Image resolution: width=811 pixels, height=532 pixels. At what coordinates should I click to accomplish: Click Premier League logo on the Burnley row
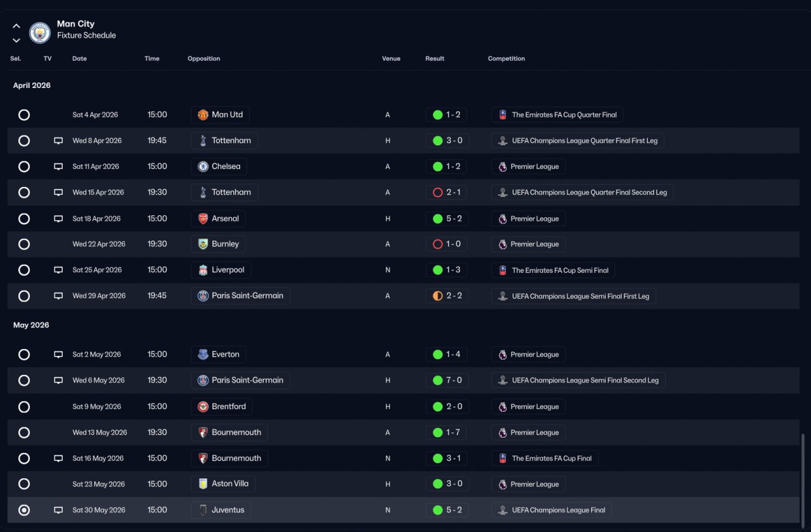(x=502, y=244)
